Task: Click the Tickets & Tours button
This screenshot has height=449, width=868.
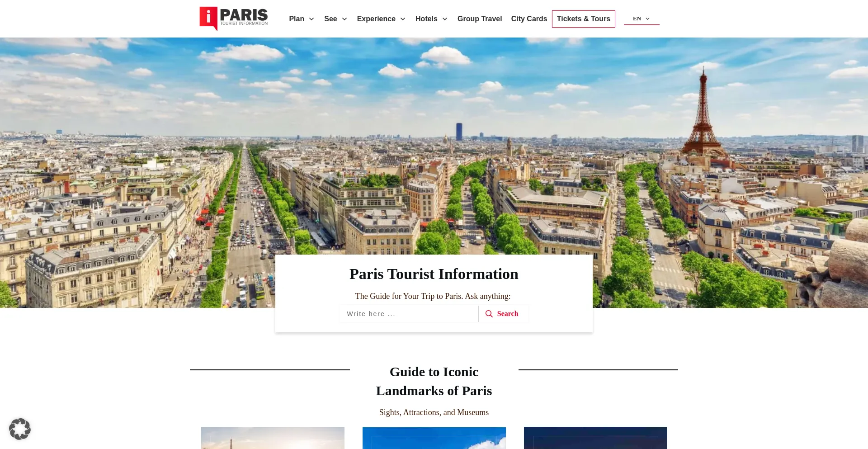Action: [x=583, y=19]
